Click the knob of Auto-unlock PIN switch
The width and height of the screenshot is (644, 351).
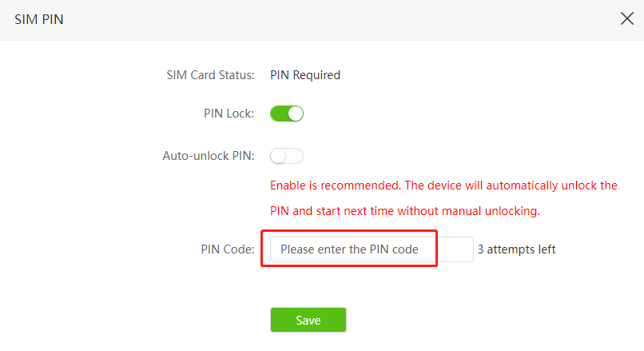click(x=279, y=156)
